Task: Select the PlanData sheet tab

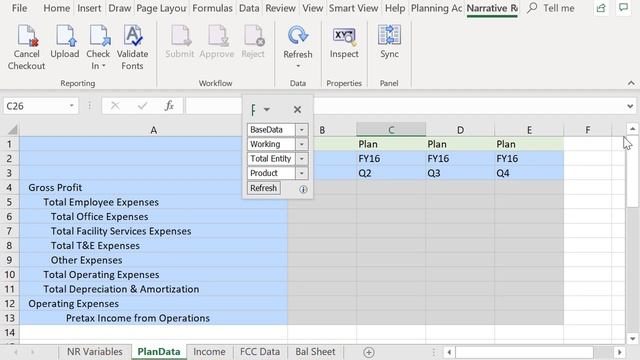Action: point(159,352)
